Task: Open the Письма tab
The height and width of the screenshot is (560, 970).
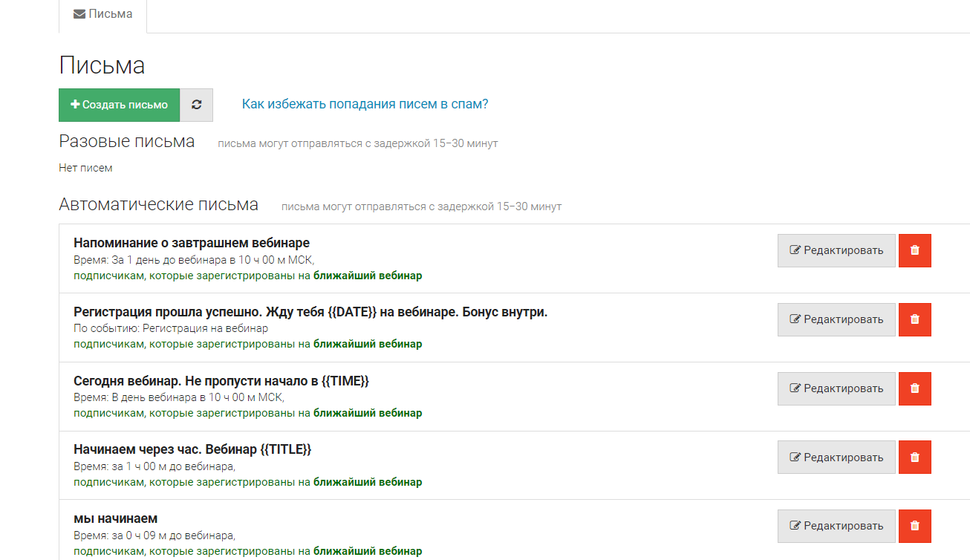Action: (103, 14)
